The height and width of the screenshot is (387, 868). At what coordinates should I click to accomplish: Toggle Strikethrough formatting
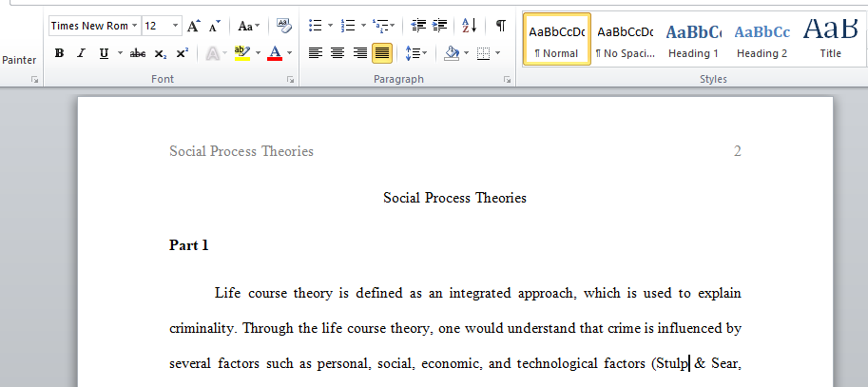[138, 53]
